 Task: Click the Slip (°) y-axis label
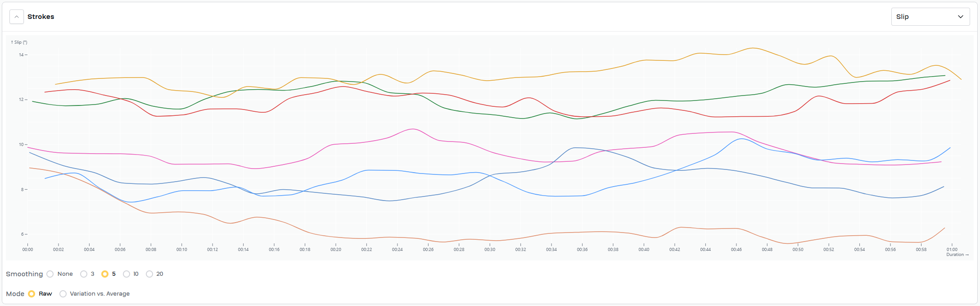pos(19,42)
